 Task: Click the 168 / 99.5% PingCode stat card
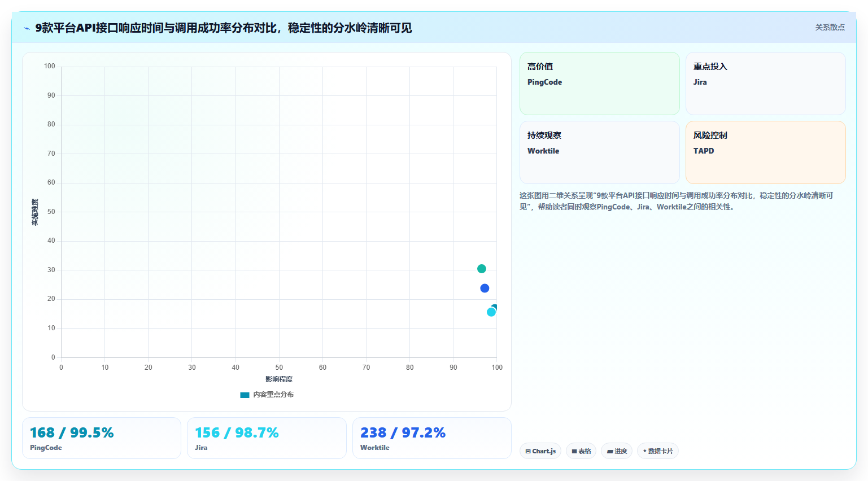coord(102,438)
